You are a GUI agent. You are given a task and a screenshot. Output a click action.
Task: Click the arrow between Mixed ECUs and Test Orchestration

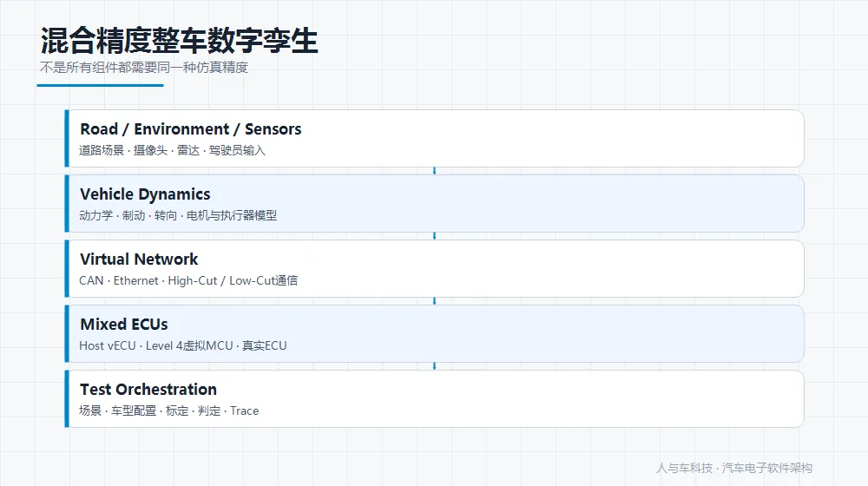pyautogui.click(x=435, y=366)
